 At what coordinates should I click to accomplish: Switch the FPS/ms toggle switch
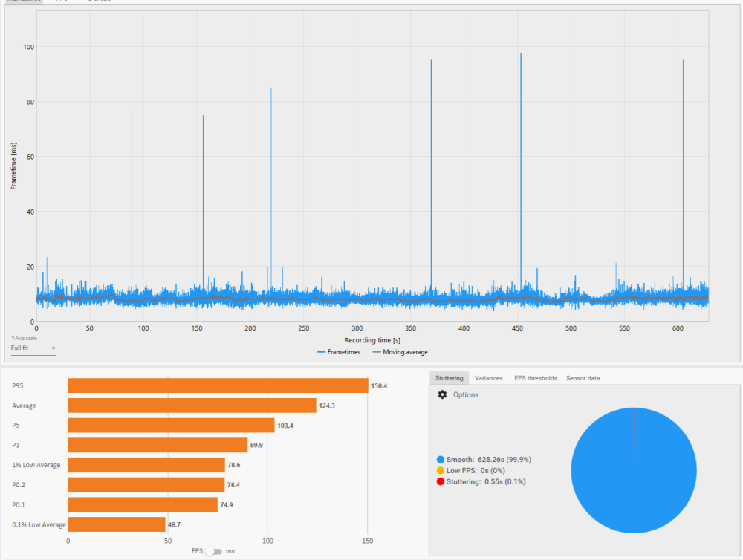[213, 551]
